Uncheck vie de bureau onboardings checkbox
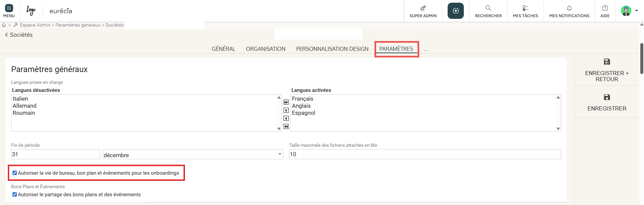Image resolution: width=644 pixels, height=205 pixels. point(14,173)
